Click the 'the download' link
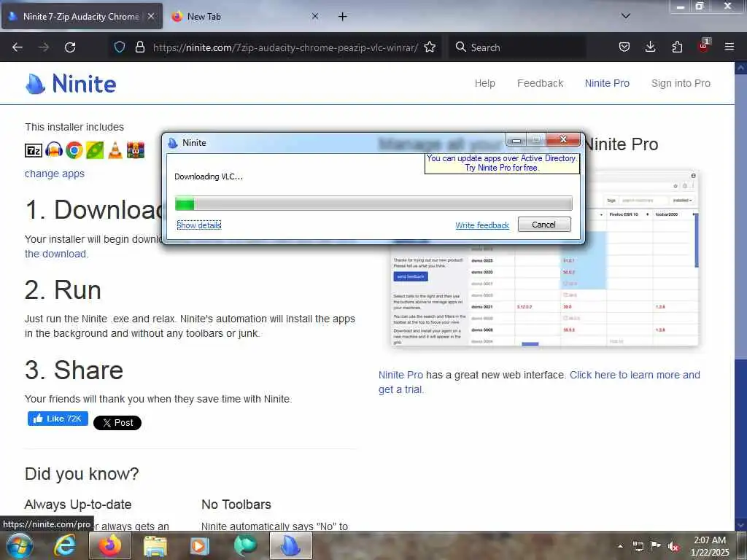 click(x=55, y=254)
